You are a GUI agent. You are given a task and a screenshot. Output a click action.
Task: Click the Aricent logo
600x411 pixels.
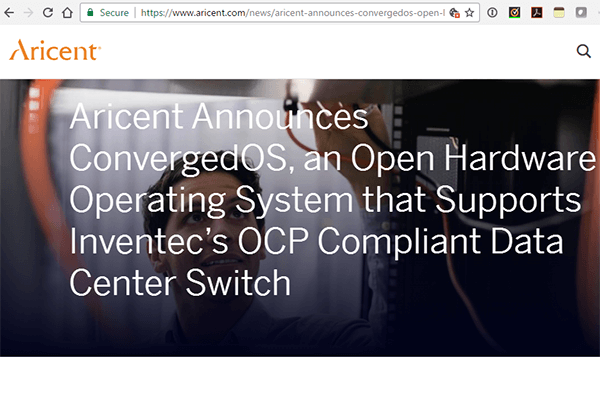(x=53, y=51)
